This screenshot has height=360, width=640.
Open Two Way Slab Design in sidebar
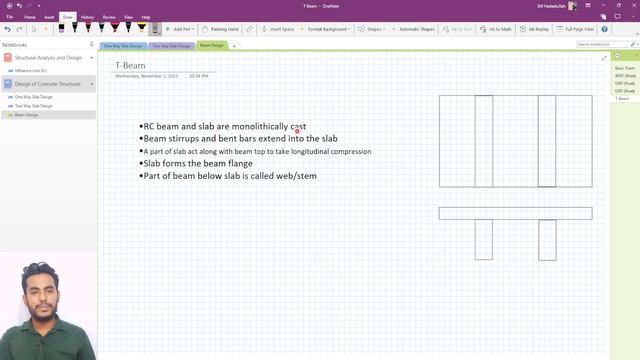[x=33, y=106]
